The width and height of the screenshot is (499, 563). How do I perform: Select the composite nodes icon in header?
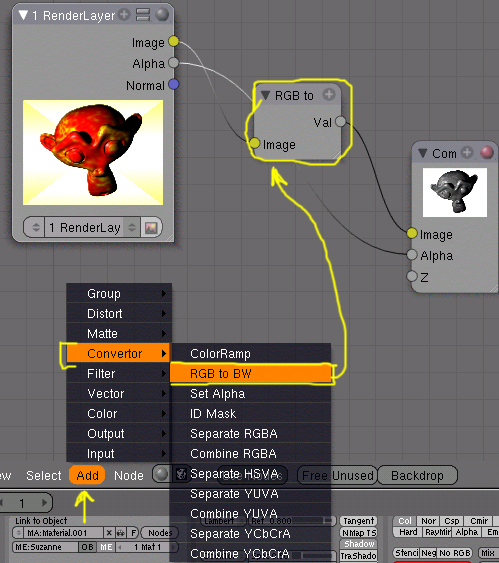[x=181, y=474]
